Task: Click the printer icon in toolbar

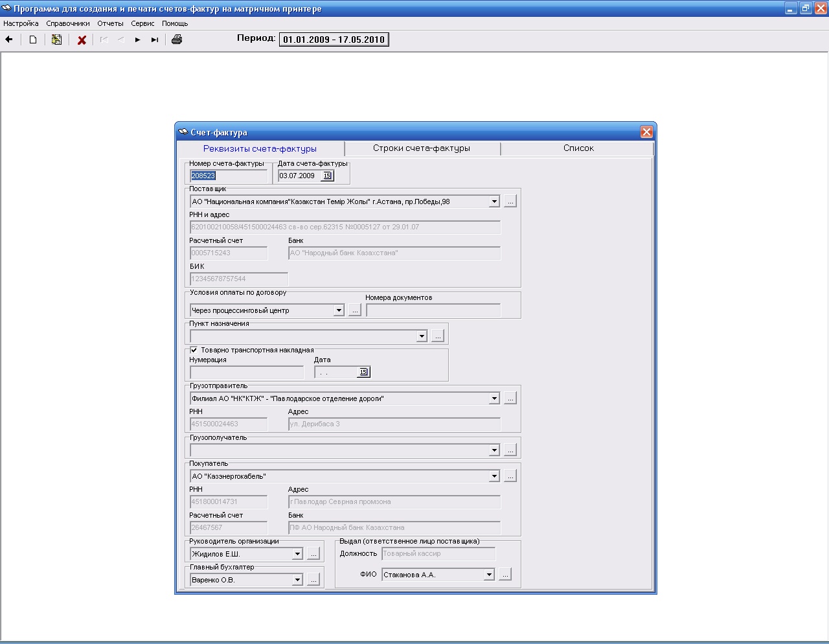Action: coord(177,40)
